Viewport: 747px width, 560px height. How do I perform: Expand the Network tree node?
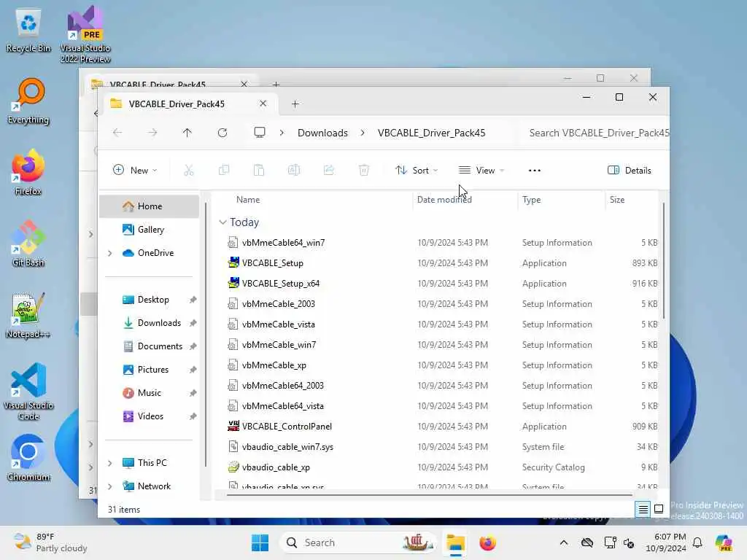[x=110, y=486]
